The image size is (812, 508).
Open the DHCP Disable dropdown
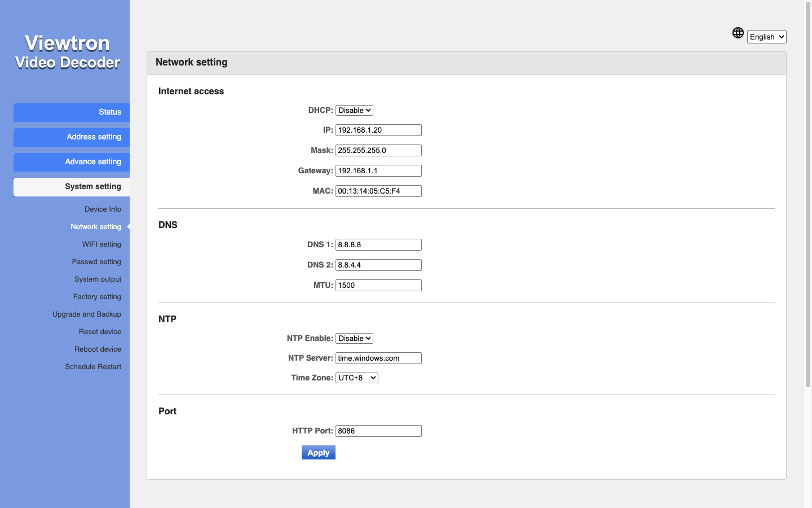[354, 110]
